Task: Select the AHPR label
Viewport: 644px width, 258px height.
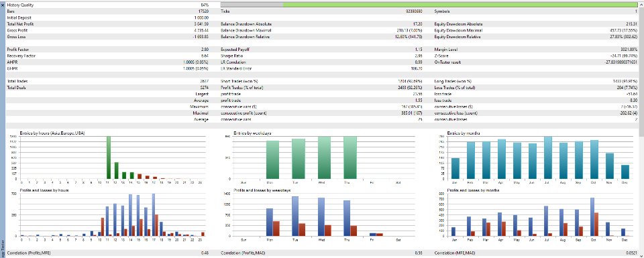Action: [x=12, y=62]
